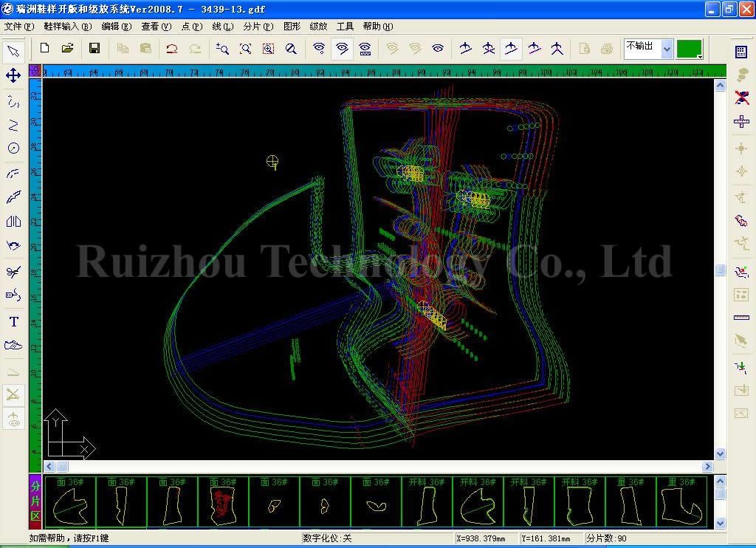Open the 线(L) menu
Viewport: 756px width, 548px height.
223,27
